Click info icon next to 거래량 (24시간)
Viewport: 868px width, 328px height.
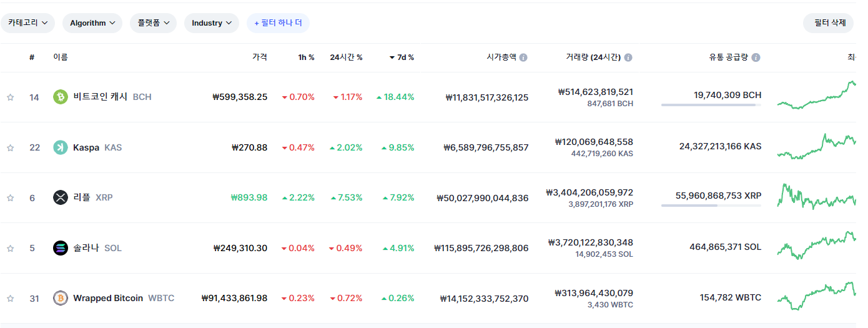(x=628, y=57)
